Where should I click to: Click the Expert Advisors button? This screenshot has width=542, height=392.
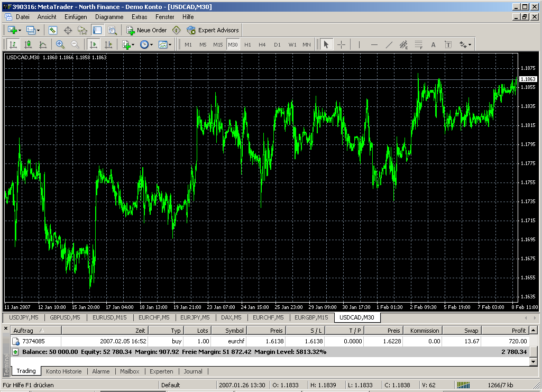tap(213, 30)
